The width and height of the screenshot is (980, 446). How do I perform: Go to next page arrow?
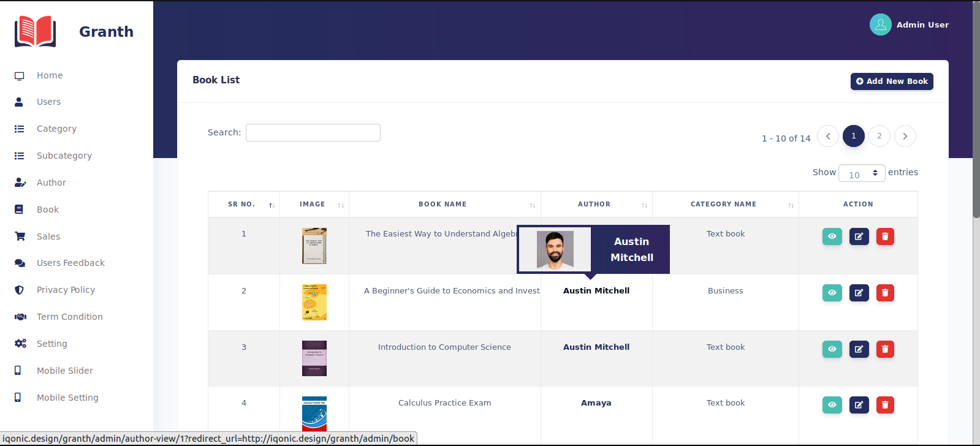pyautogui.click(x=905, y=136)
